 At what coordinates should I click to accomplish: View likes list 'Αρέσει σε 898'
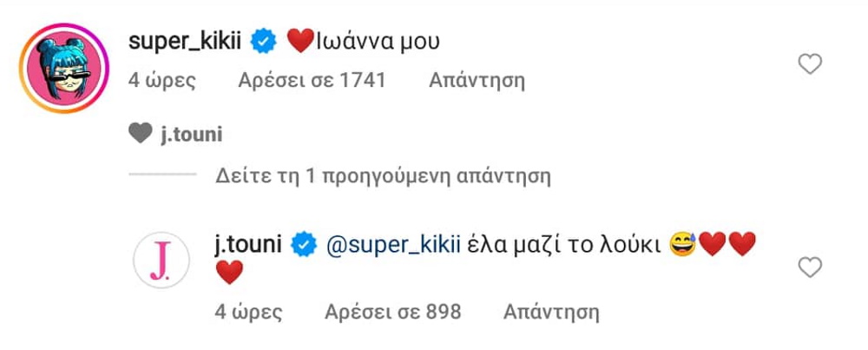click(392, 312)
